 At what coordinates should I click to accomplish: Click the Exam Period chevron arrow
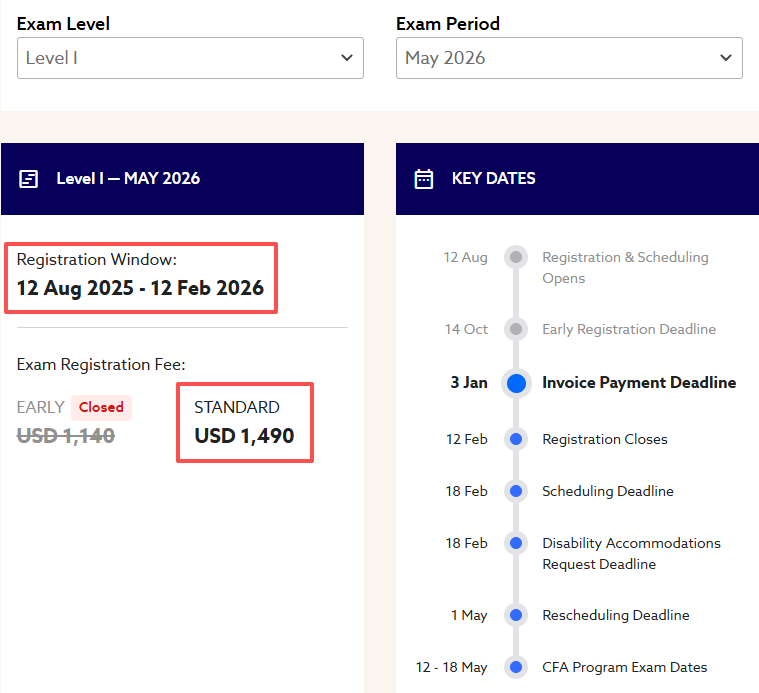(x=726, y=58)
